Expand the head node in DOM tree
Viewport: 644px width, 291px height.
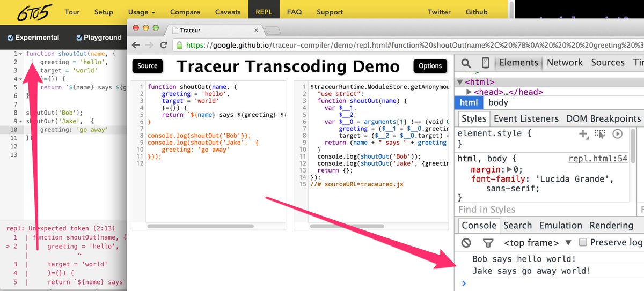click(x=469, y=92)
